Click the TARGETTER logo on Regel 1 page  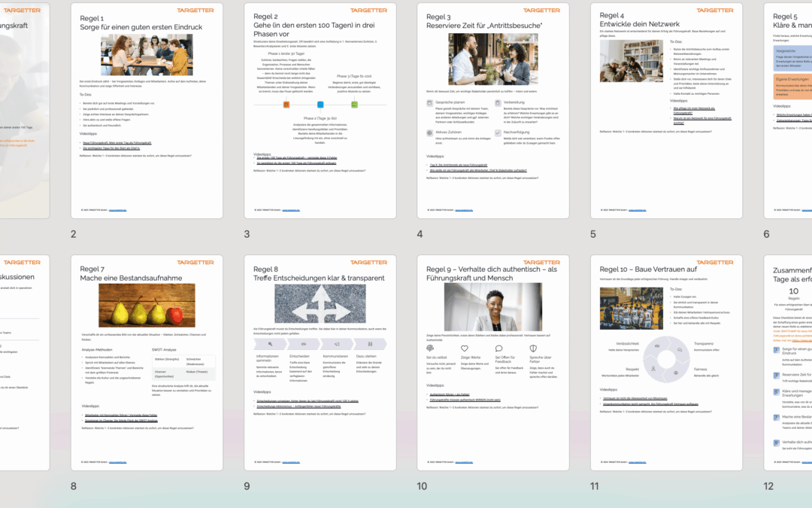tap(195, 11)
